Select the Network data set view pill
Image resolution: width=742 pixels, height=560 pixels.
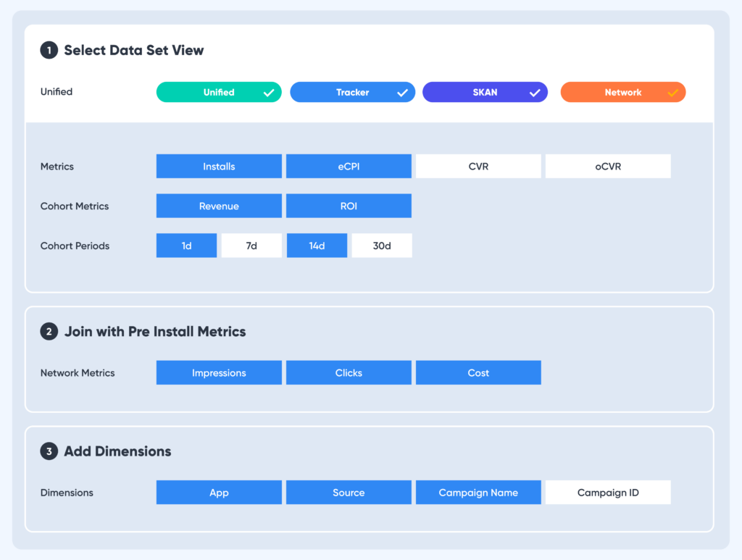pyautogui.click(x=622, y=92)
